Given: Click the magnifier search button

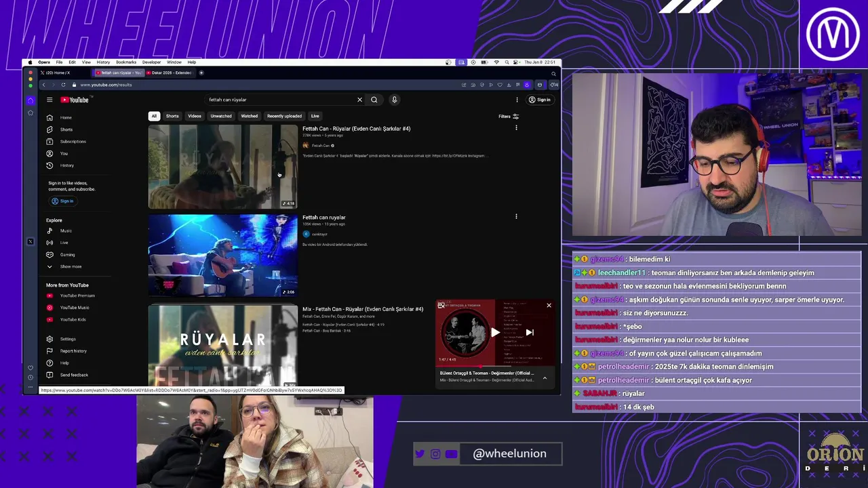Looking at the screenshot, I should point(374,100).
